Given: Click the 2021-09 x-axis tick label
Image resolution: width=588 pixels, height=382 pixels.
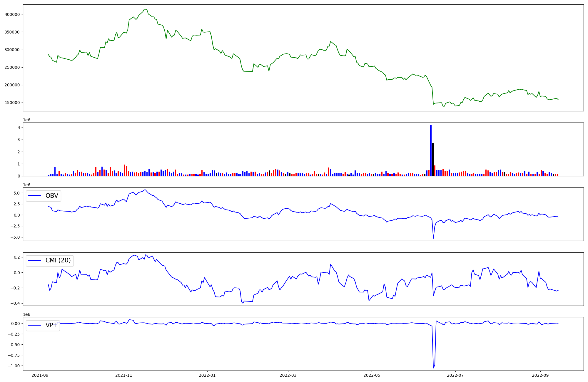Looking at the screenshot, I should (x=40, y=375).
